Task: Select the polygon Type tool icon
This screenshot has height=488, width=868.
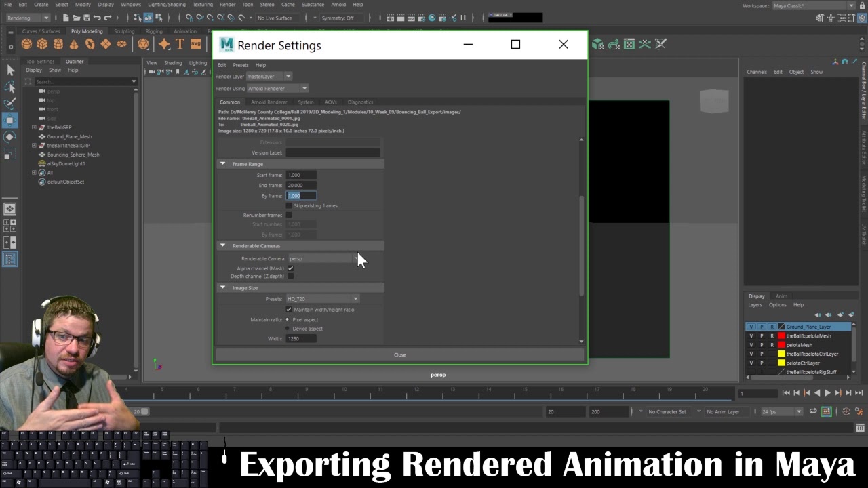Action: click(180, 44)
